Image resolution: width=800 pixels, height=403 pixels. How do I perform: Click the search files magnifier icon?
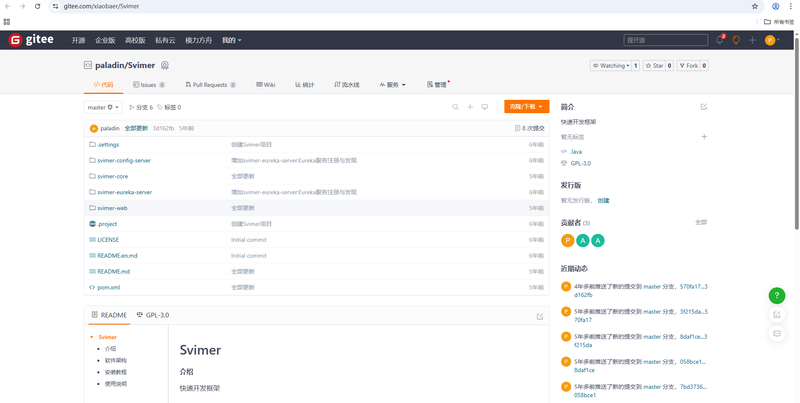(455, 107)
